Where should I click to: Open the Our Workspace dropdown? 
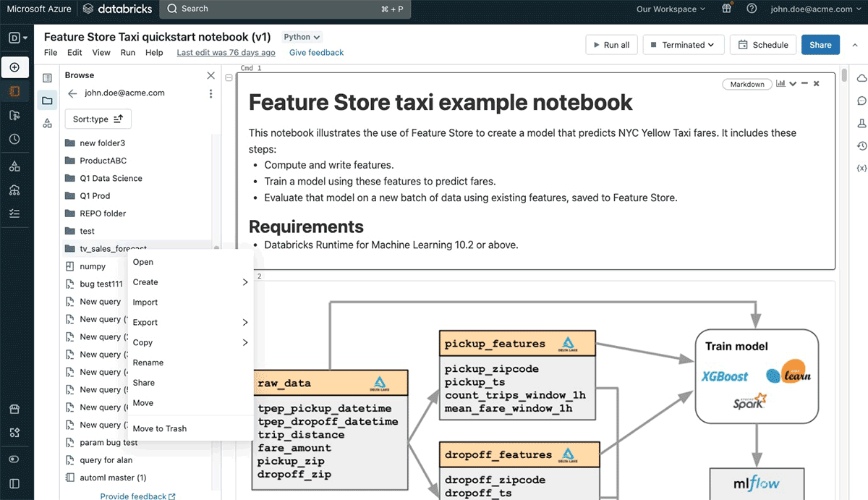[671, 9]
